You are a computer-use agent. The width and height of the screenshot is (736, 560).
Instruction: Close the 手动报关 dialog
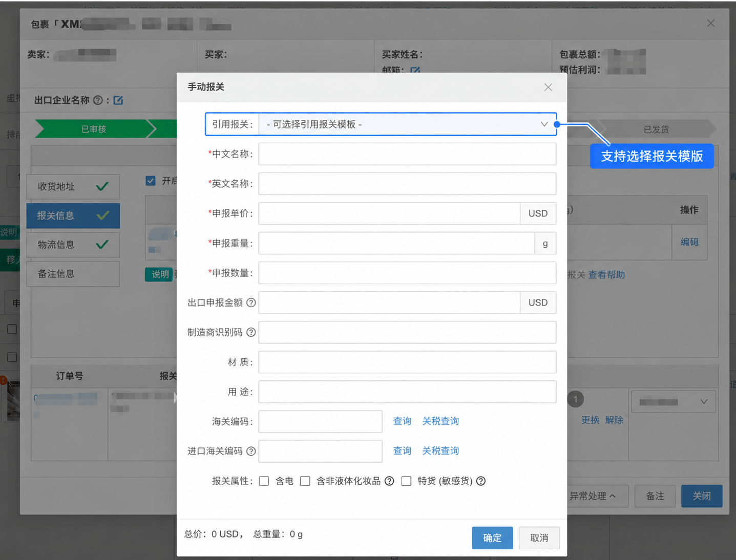click(548, 87)
